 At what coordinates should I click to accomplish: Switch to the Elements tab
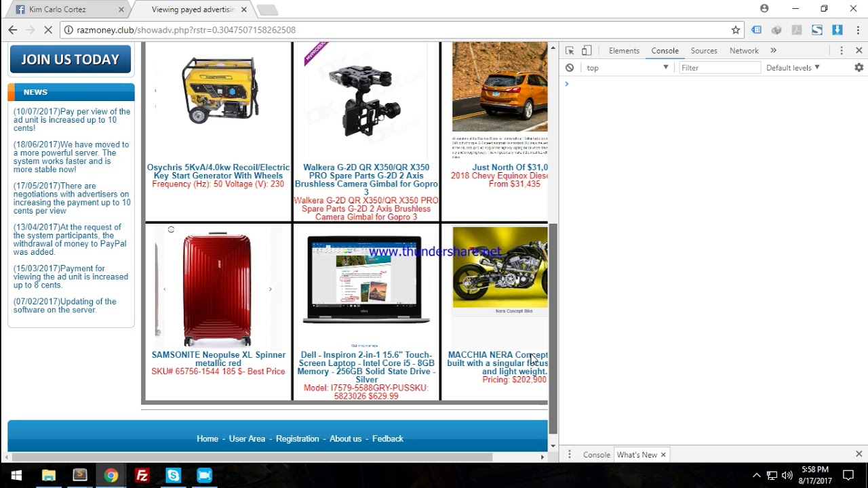[x=624, y=51]
